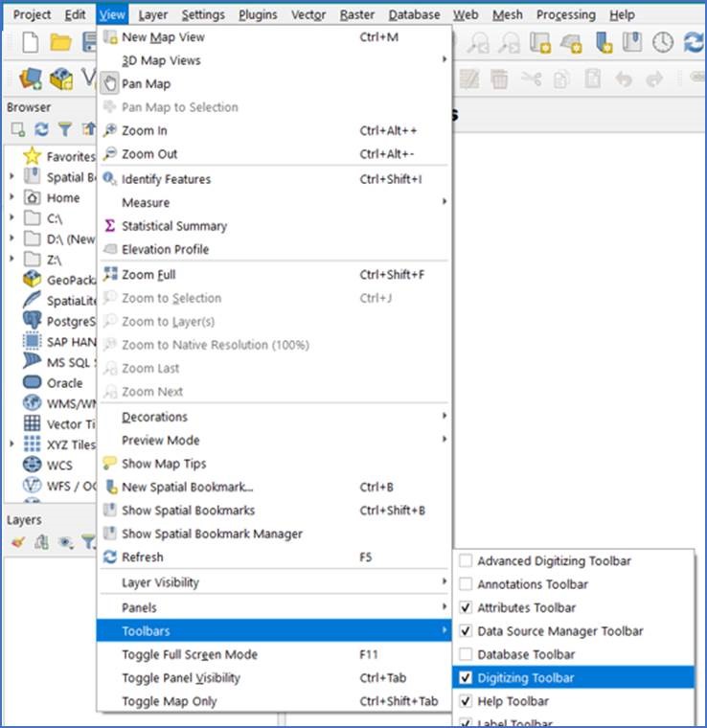Toggle the Digitizing Toolbar checkbox
Viewport: 707px width, 728px height.
tap(466, 677)
